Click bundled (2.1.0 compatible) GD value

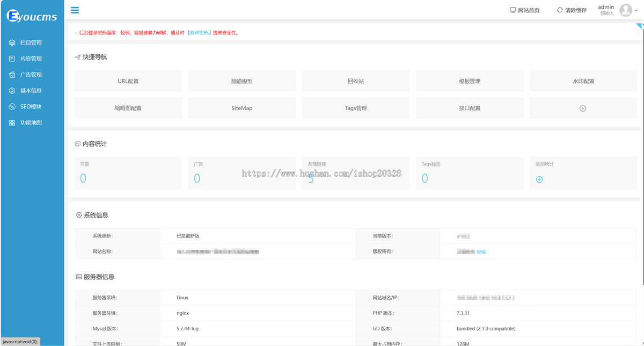(486, 328)
